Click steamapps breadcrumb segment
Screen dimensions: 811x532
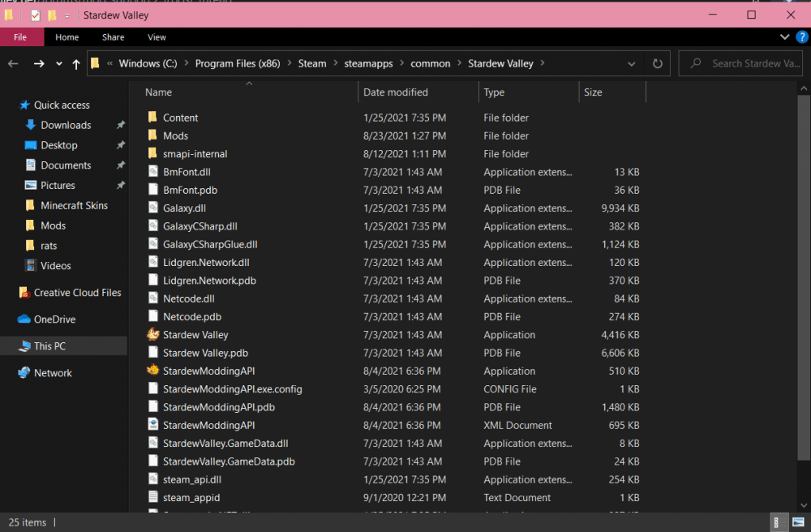368,63
